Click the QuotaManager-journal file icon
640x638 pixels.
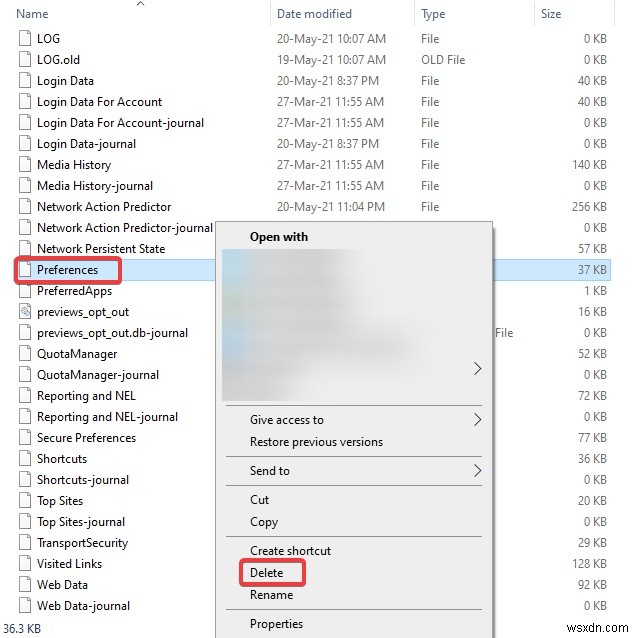[25, 375]
